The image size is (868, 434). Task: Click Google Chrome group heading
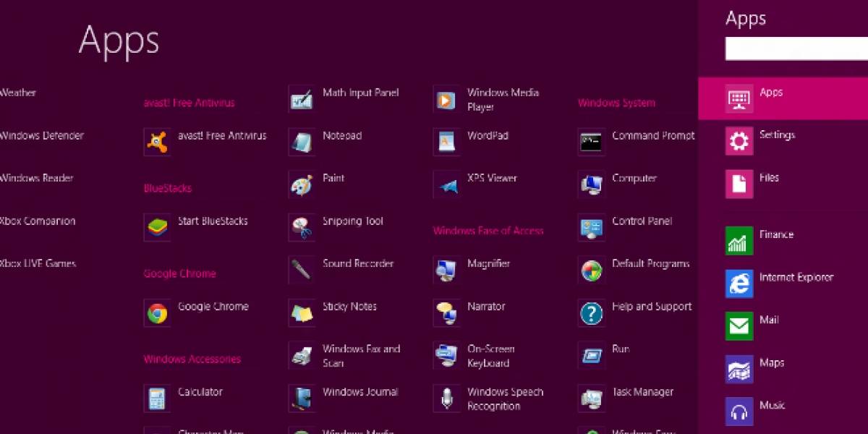pyautogui.click(x=179, y=273)
